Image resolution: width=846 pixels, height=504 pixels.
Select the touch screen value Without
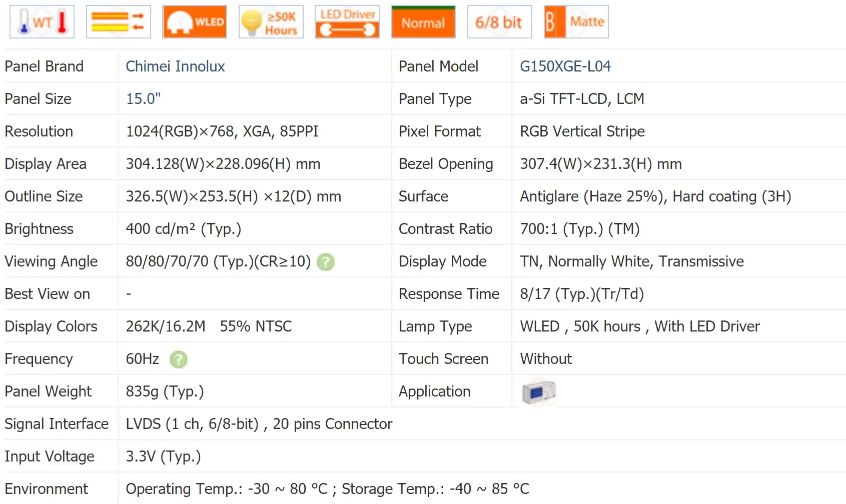[546, 359]
